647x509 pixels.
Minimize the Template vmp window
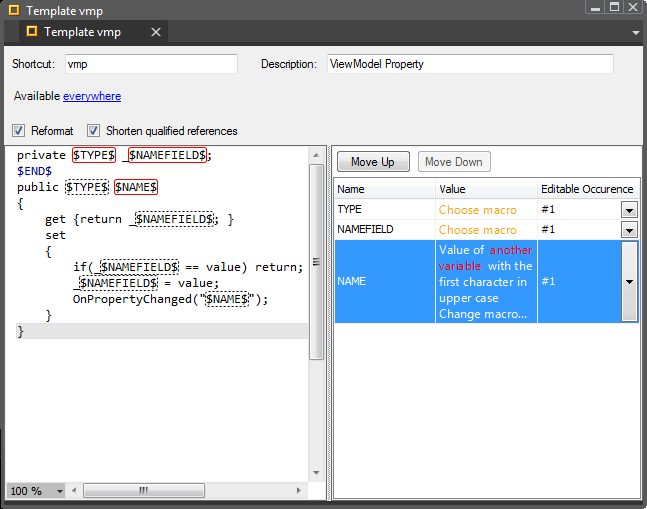[595, 7]
